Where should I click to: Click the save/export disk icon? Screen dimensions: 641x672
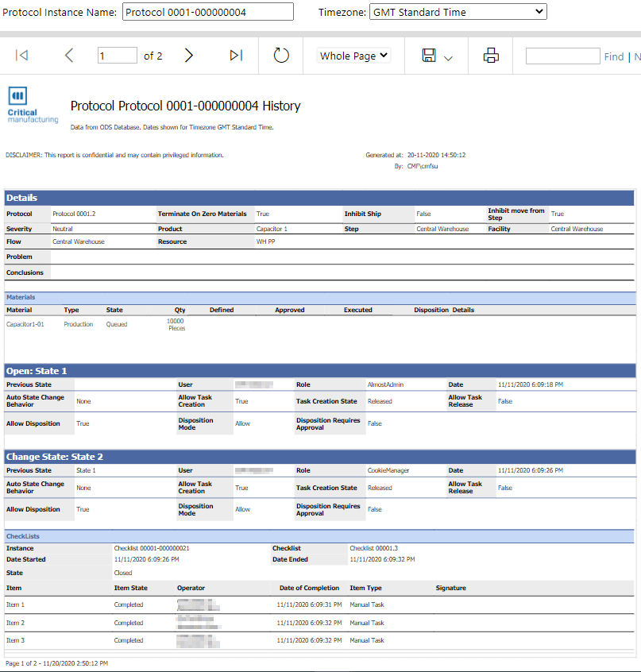point(429,56)
